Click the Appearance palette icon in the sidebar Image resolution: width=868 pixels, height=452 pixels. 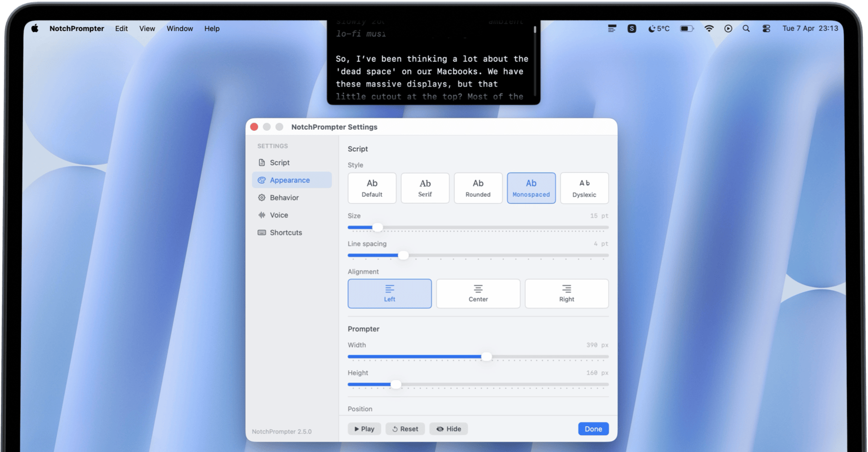point(262,180)
